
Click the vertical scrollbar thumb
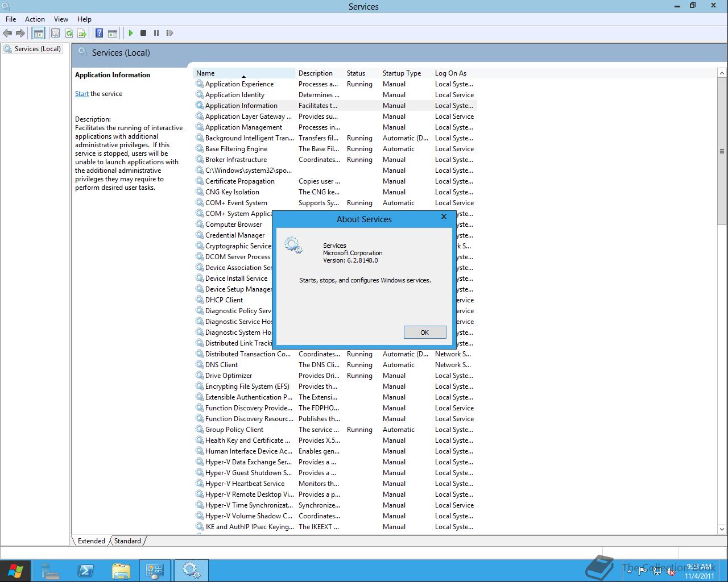tap(722, 151)
